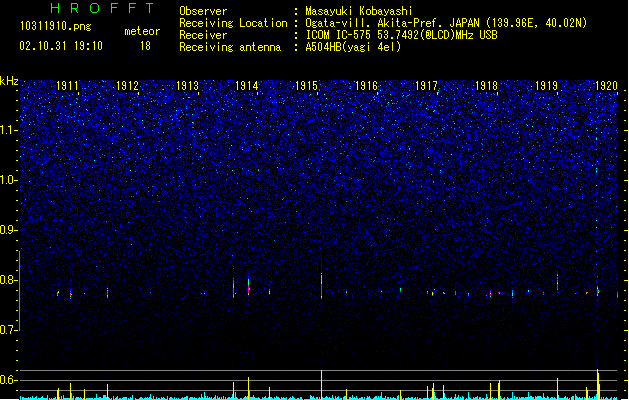This screenshot has width=629, height=400.
Task: Click the 1918 time axis marker
Action: tap(486, 86)
